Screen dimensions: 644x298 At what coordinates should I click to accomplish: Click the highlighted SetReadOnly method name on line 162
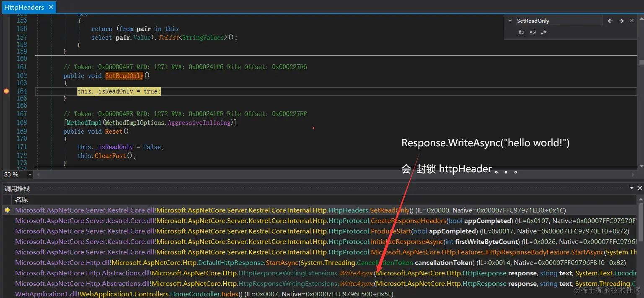tap(124, 75)
